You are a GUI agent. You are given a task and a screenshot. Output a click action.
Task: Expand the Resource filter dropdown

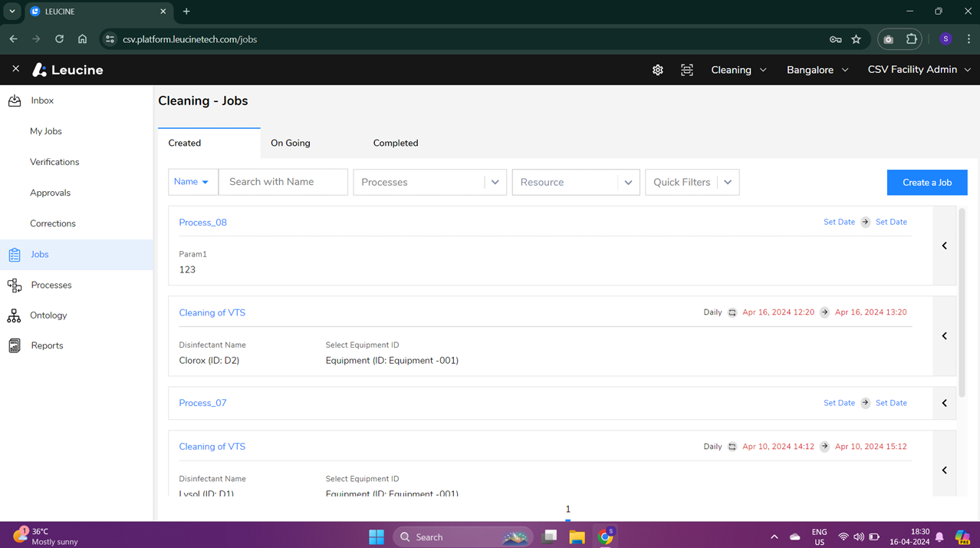click(x=628, y=183)
